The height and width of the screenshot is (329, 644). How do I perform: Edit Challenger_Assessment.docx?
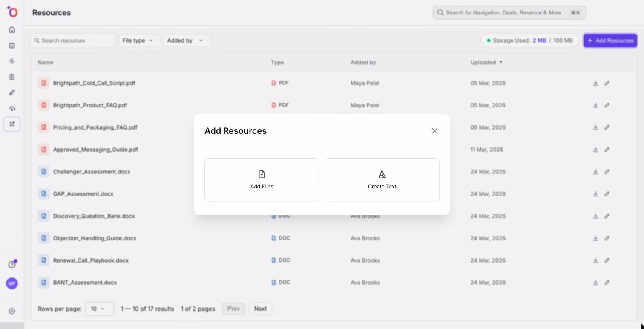click(607, 172)
